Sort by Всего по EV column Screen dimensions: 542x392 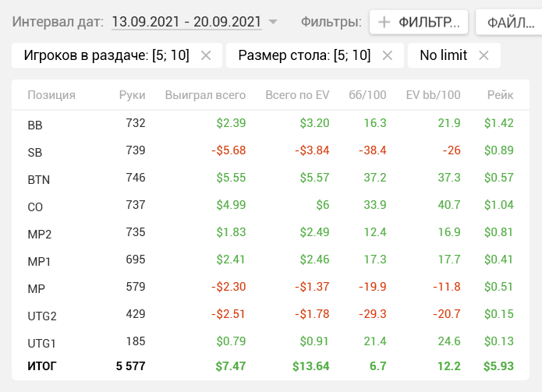pyautogui.click(x=297, y=95)
